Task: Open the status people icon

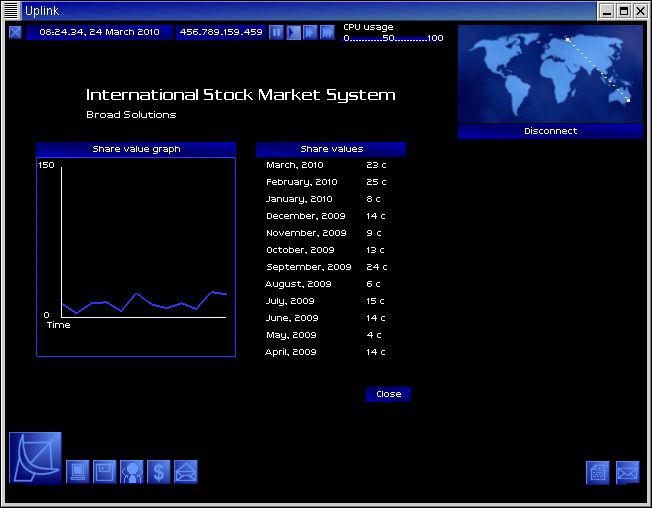Action: point(131,472)
